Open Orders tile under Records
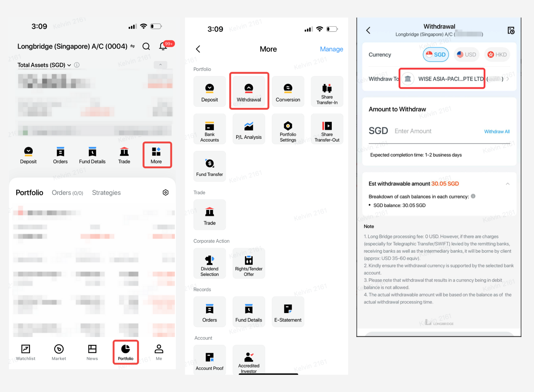The height and width of the screenshot is (392, 534). pyautogui.click(x=209, y=312)
